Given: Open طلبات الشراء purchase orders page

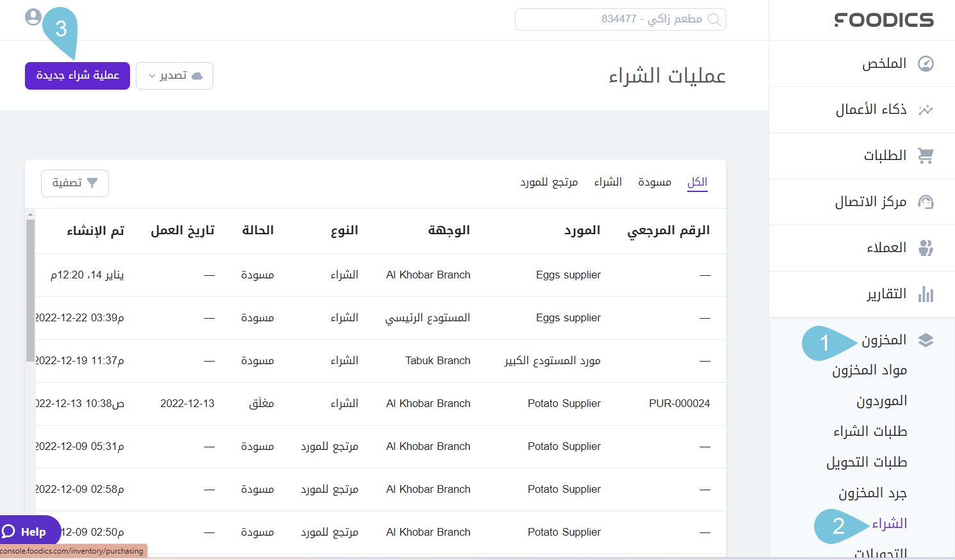Looking at the screenshot, I should pyautogui.click(x=870, y=432).
